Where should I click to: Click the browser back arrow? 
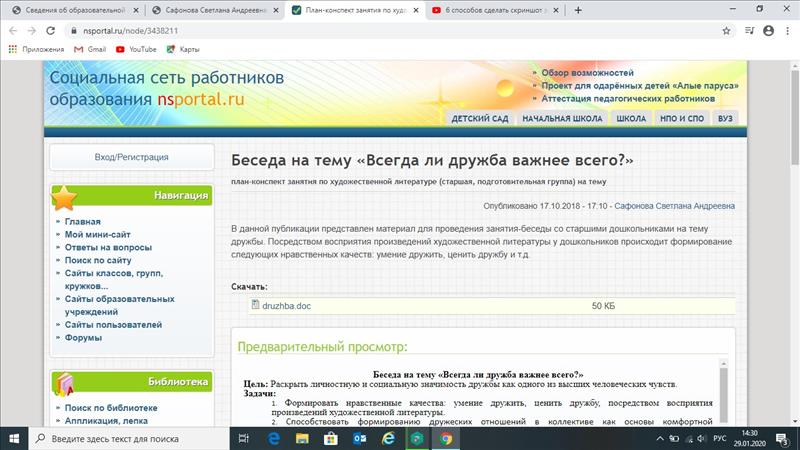(x=13, y=30)
